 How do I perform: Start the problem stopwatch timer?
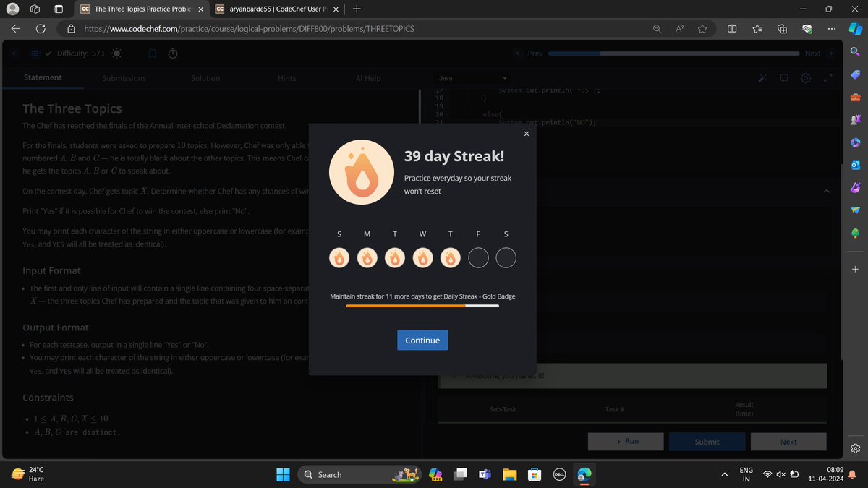coord(173,53)
